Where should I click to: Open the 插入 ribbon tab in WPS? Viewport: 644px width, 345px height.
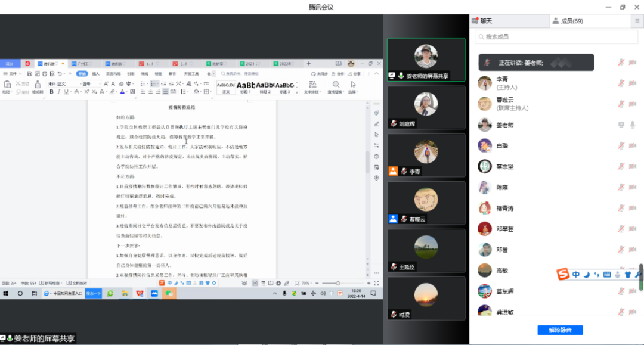(x=95, y=74)
